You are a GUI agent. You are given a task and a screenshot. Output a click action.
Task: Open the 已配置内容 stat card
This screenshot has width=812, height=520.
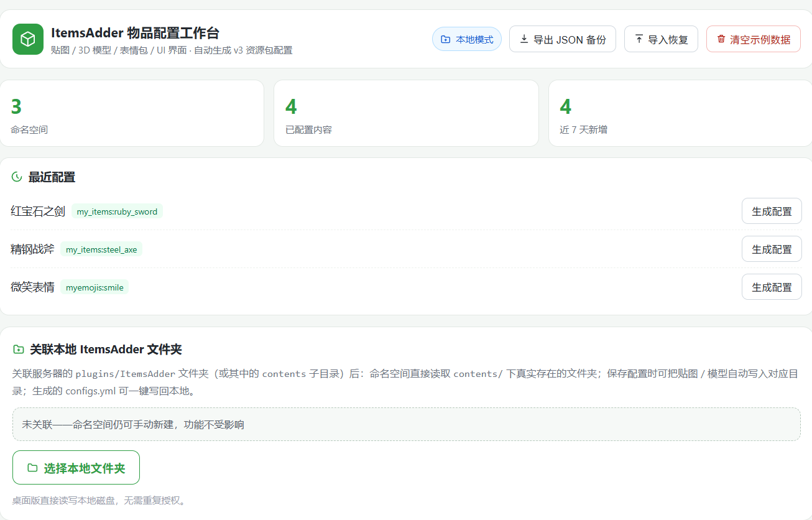(x=406, y=113)
